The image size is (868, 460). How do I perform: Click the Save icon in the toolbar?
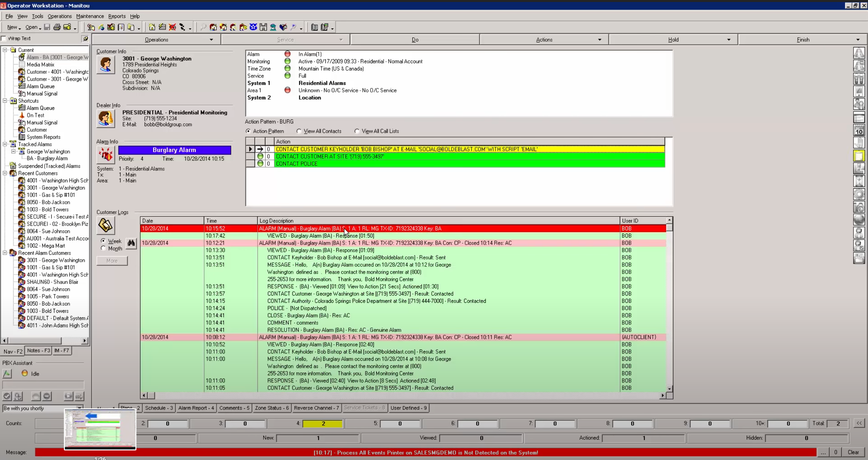47,27
